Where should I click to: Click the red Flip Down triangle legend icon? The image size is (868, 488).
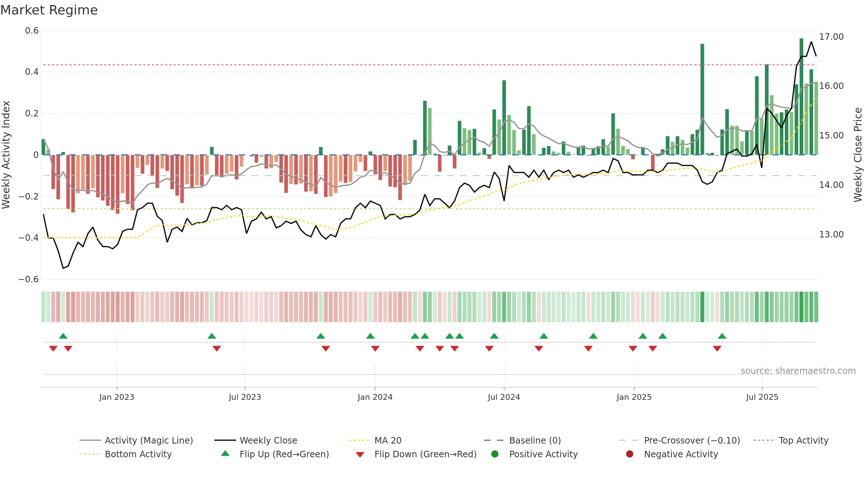[x=360, y=455]
